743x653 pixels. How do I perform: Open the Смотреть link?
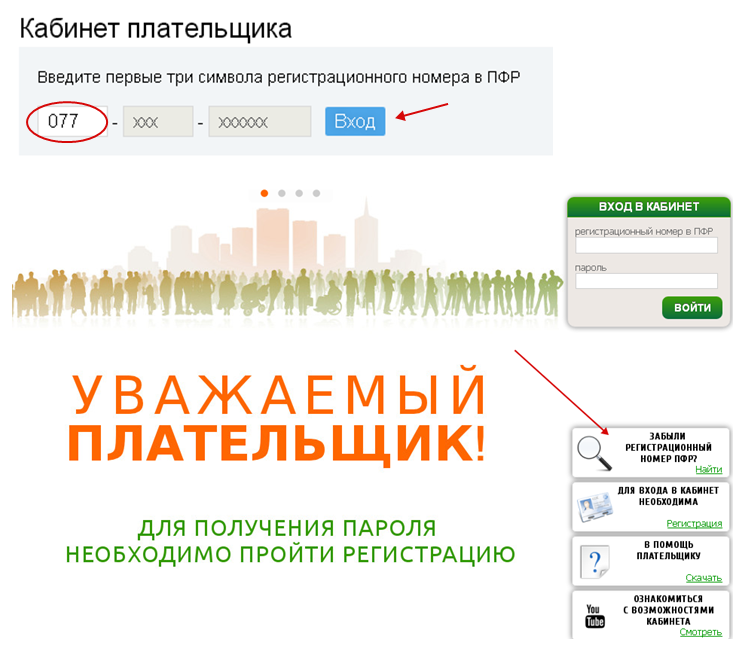point(700,632)
